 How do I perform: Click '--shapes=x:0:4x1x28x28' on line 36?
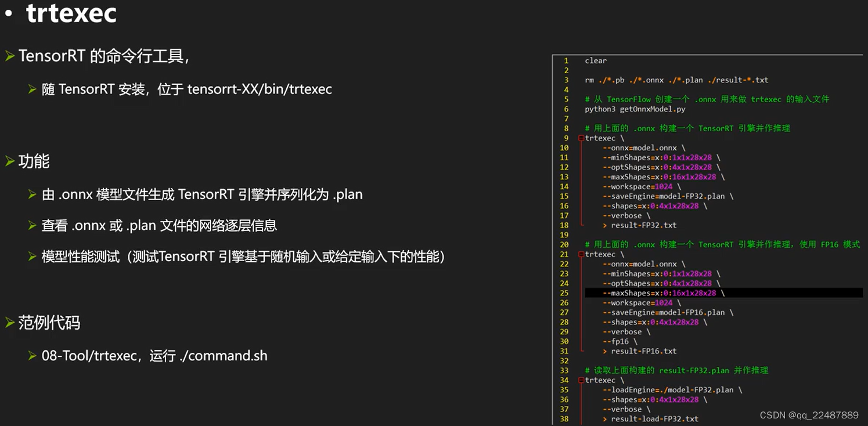pos(655,399)
